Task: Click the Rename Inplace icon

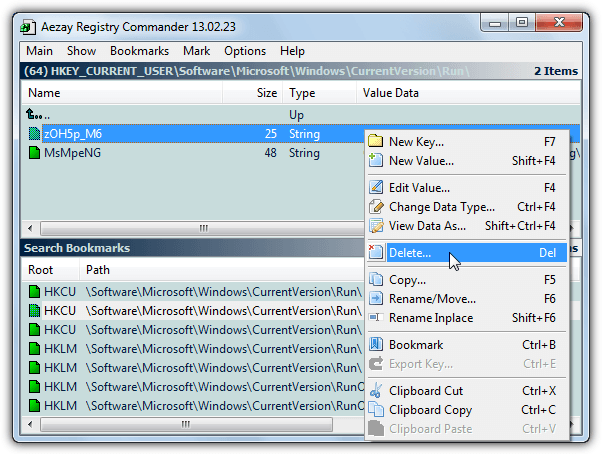Action: click(375, 317)
